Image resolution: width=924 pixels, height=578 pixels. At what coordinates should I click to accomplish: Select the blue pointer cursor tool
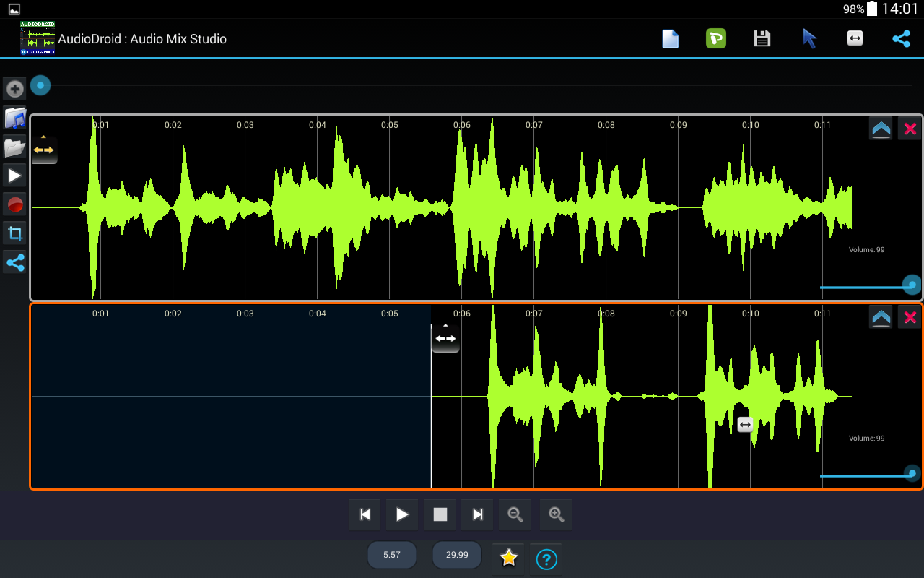[809, 39]
